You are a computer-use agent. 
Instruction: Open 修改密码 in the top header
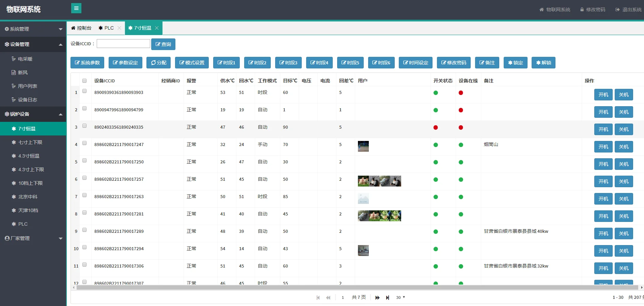(593, 10)
